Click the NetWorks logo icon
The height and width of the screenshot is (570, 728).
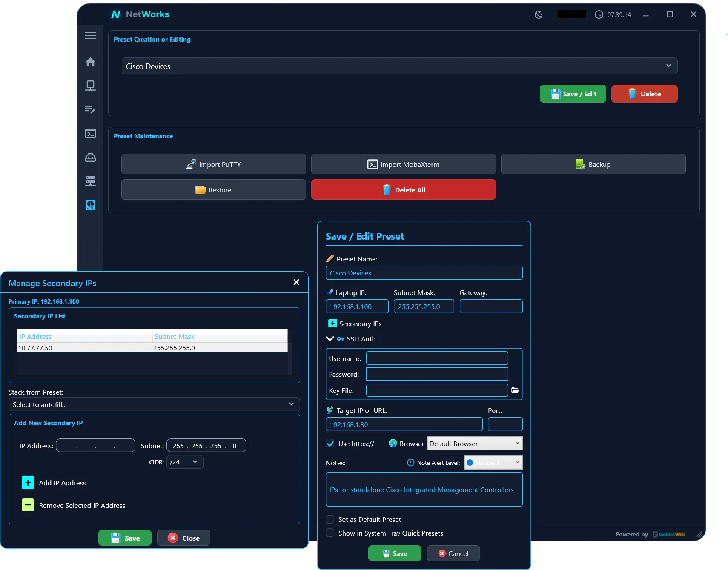[x=116, y=14]
